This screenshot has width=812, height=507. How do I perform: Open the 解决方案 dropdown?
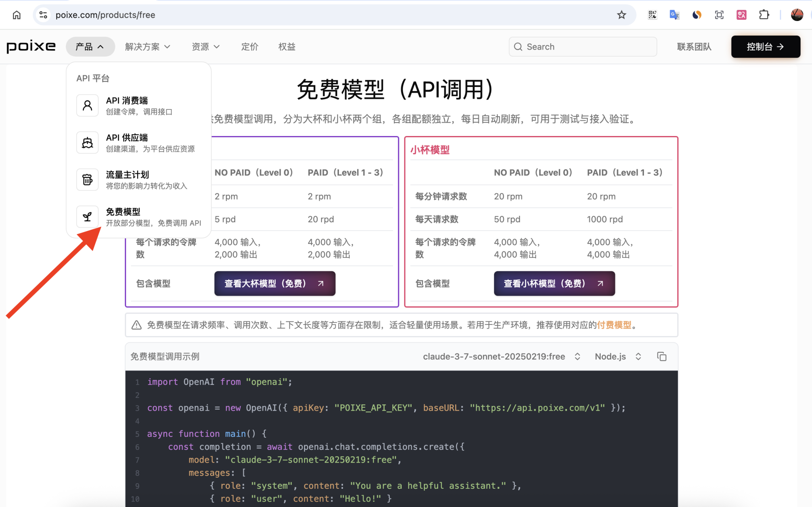point(147,46)
